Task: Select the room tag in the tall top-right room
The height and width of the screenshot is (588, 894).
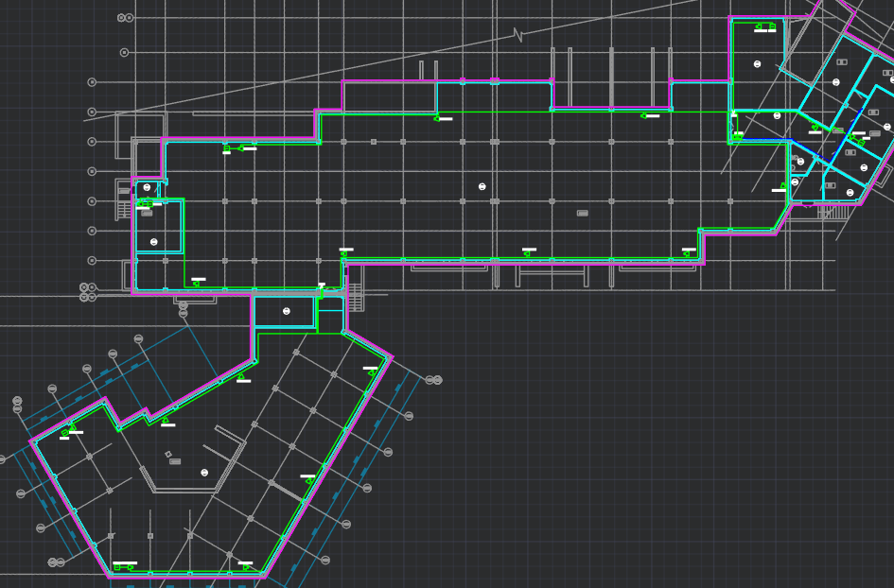Action: coord(758,63)
